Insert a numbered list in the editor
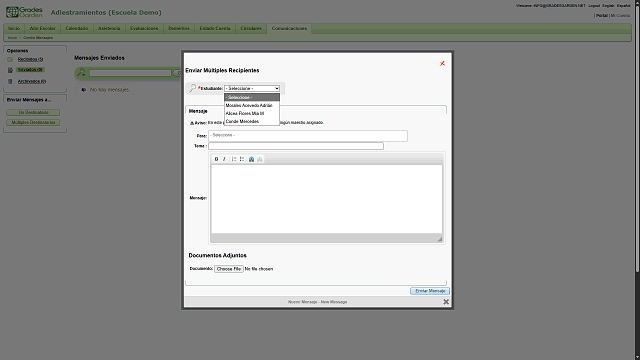640x360 pixels. (x=234, y=159)
